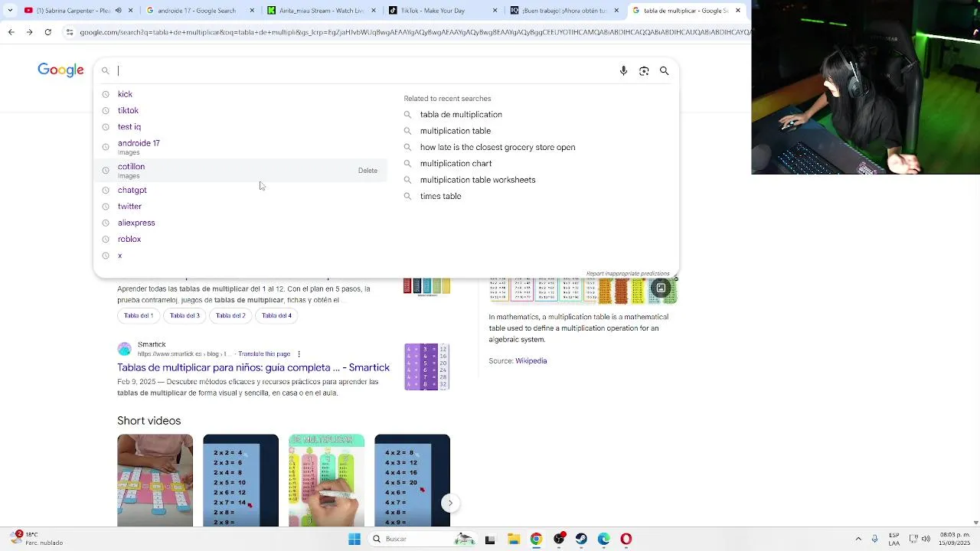Open File Explorer from the taskbar
Screen dimensions: 980x551
(514, 540)
